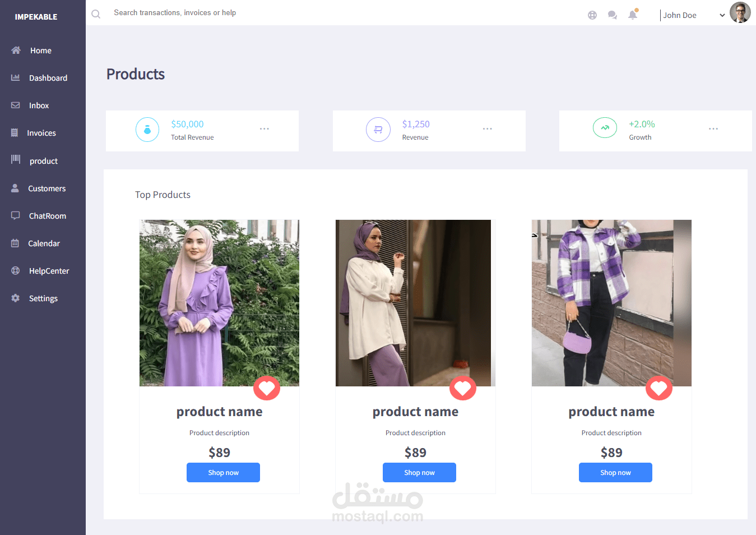Screen dimensions: 756x535
Task: Open the chat messages icon in header
Action: click(613, 15)
